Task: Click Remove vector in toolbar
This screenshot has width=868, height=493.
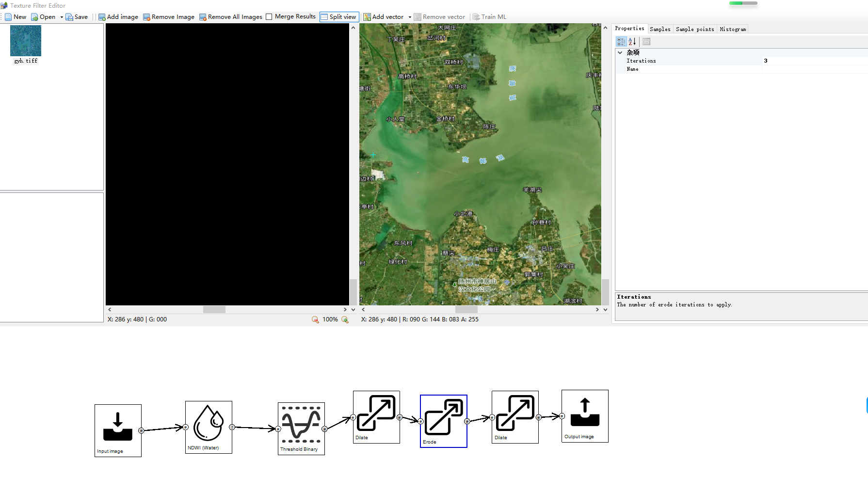Action: (439, 17)
